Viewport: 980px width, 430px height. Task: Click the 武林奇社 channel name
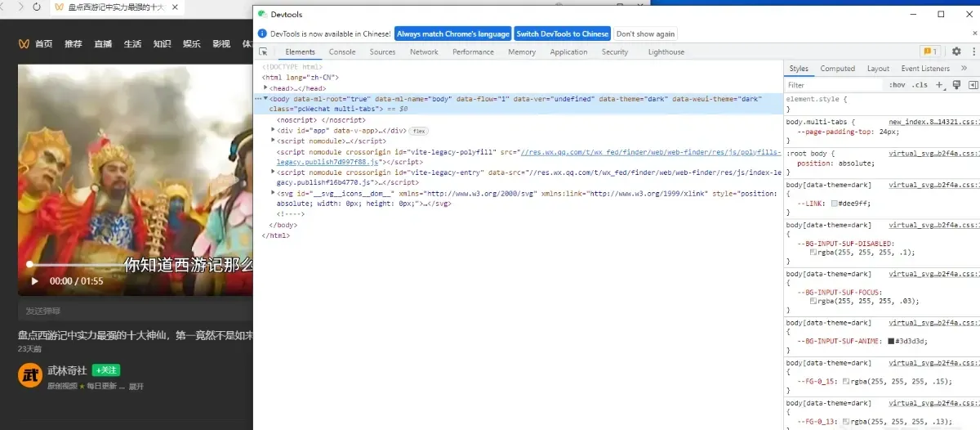67,370
